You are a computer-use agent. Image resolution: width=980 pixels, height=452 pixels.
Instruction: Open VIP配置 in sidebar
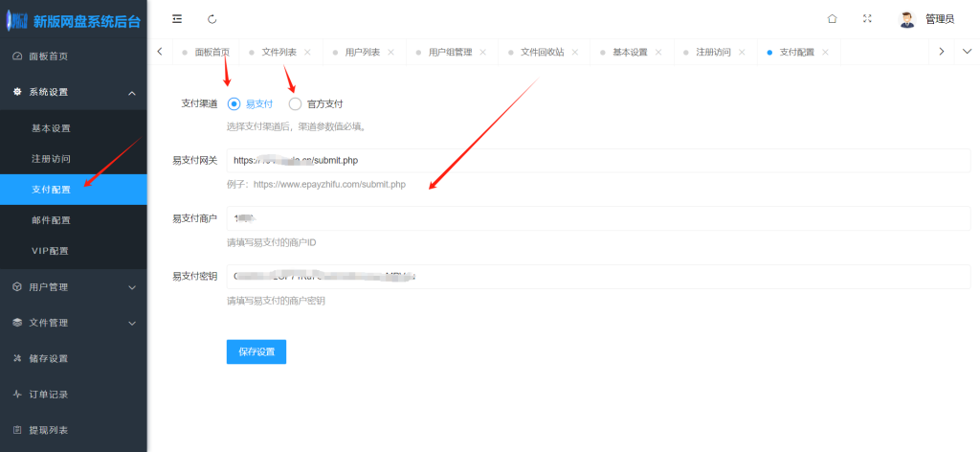(x=73, y=251)
